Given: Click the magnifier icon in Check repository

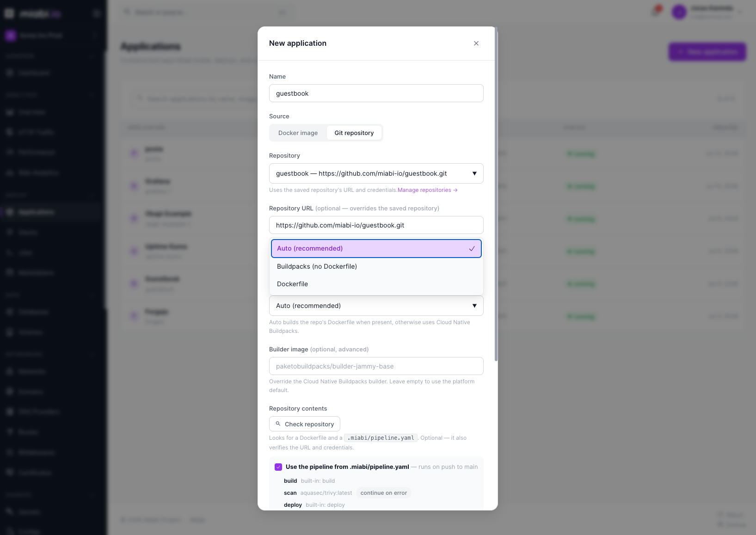Looking at the screenshot, I should pyautogui.click(x=278, y=424).
